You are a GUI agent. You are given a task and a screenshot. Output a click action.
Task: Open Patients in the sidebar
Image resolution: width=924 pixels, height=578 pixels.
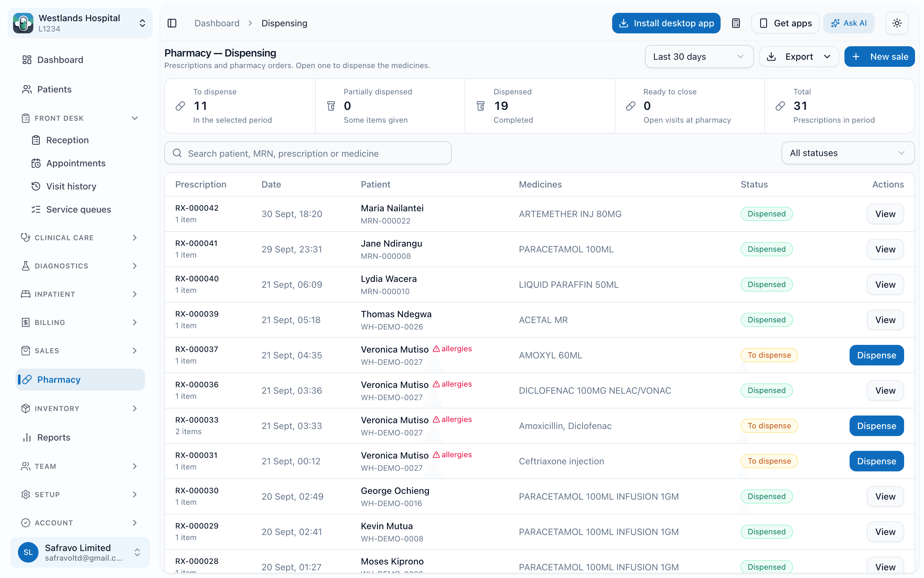point(80,89)
